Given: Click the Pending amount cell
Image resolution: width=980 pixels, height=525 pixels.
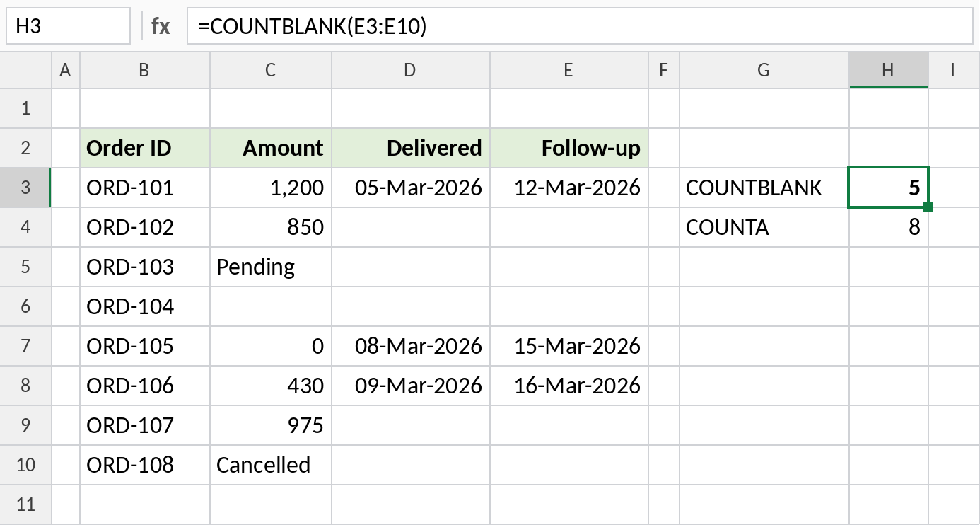Looking at the screenshot, I should tap(271, 267).
